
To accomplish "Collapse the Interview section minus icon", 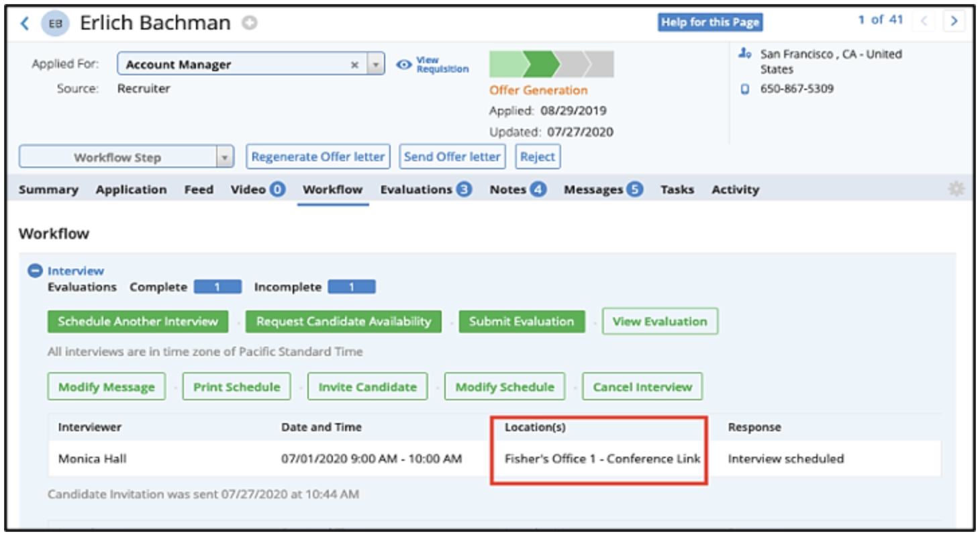I will tap(35, 271).
